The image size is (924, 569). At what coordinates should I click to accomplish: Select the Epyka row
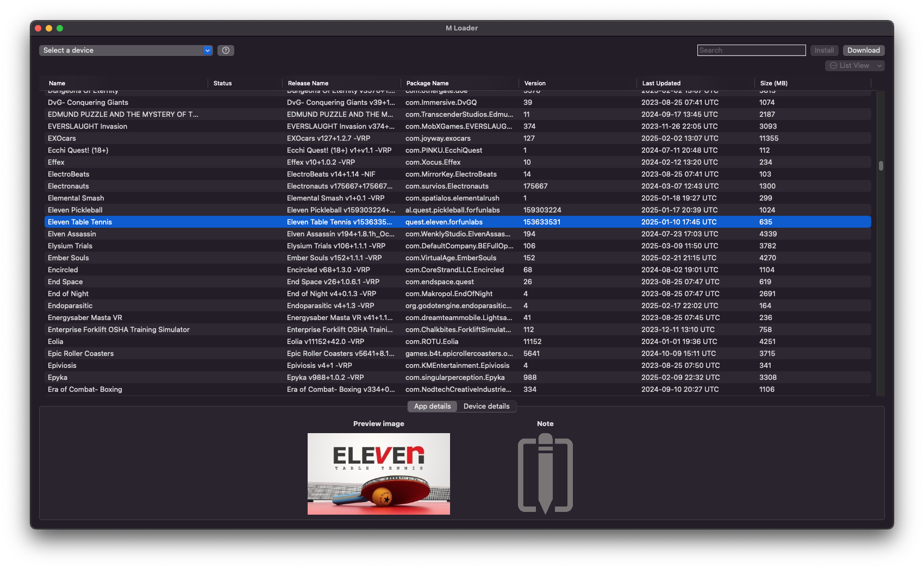(458, 378)
